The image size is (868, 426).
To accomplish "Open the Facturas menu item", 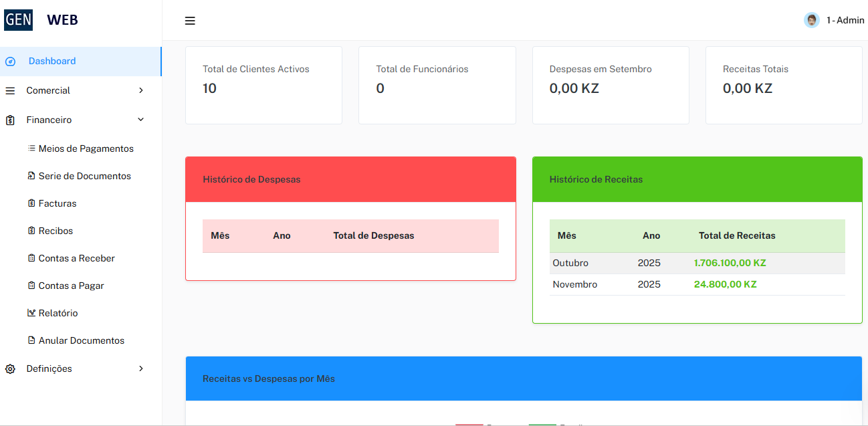I will 58,203.
